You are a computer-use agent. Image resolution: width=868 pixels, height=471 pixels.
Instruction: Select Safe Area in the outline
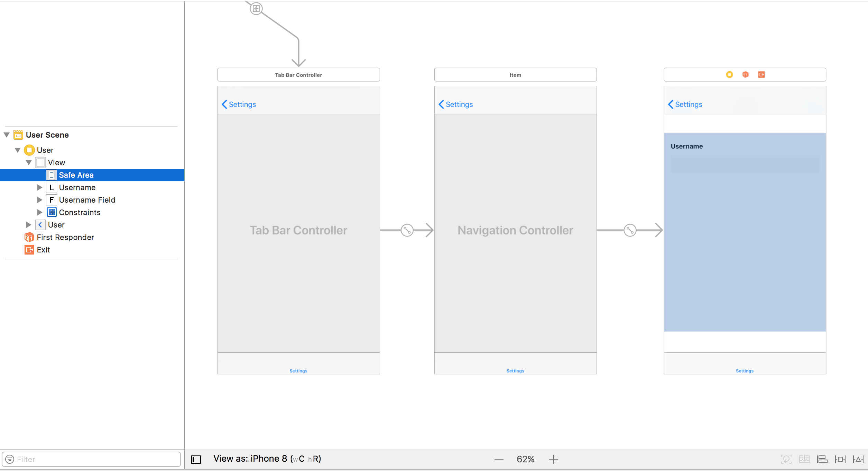pos(92,175)
